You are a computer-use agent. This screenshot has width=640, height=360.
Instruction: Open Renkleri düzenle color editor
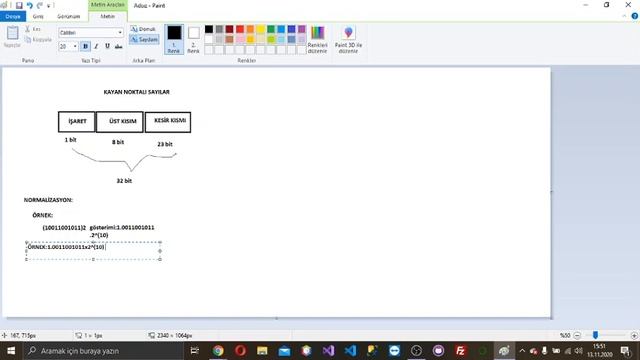[318, 39]
